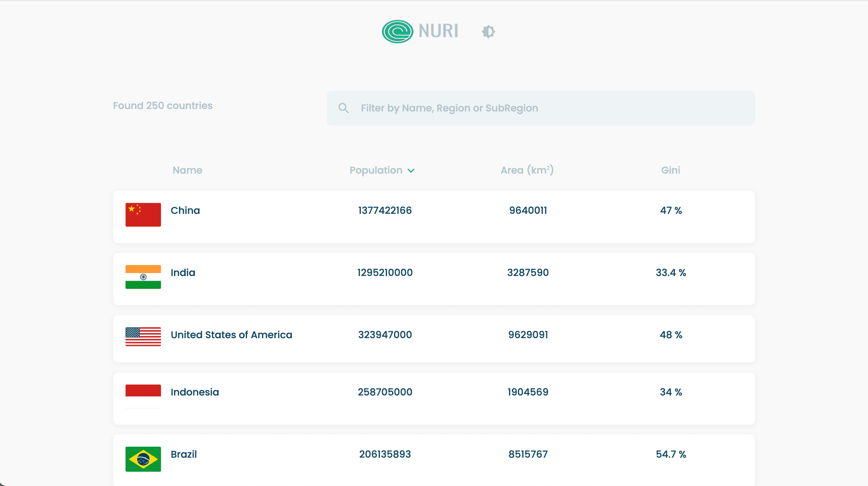The image size is (868, 486).
Task: Sort by the Name column header
Action: (x=187, y=170)
